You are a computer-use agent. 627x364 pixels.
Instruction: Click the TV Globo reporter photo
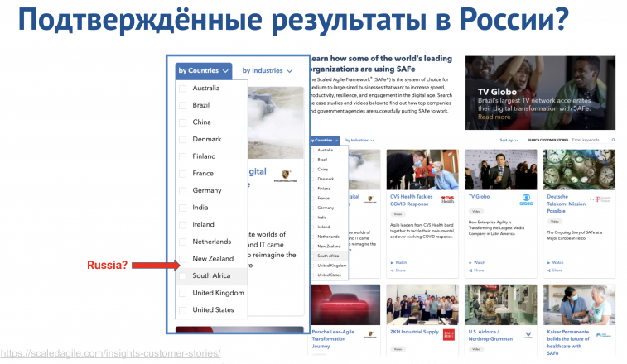[500, 170]
